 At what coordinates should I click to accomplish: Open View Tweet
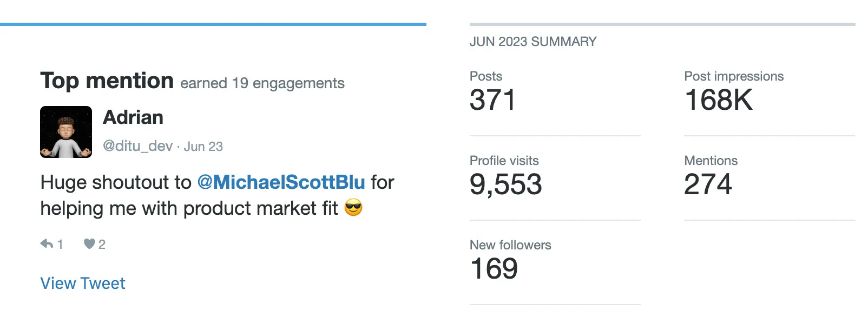coord(82,283)
